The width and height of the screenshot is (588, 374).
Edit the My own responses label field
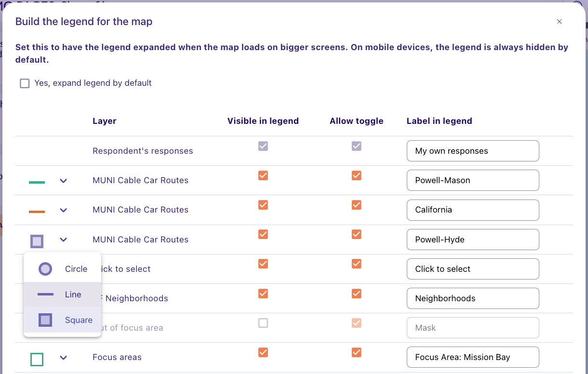(x=473, y=151)
